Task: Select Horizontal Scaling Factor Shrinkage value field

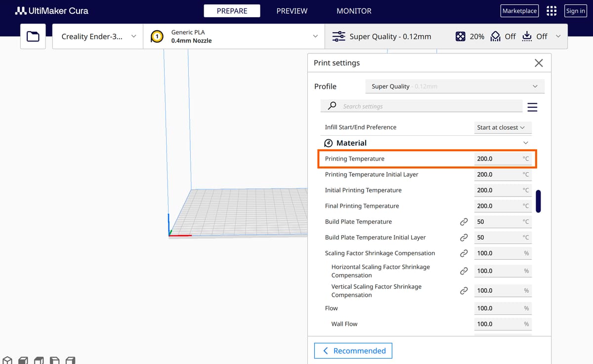Action: tap(503, 271)
